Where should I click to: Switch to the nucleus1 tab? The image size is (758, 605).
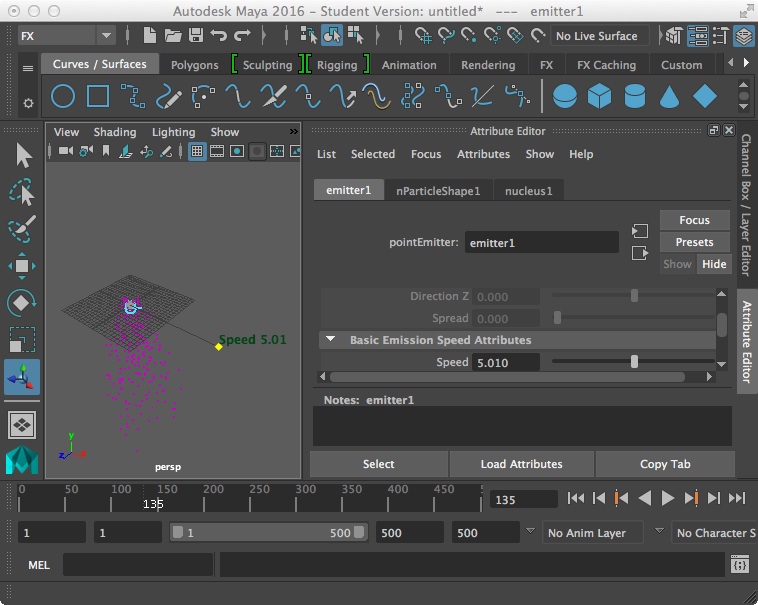pos(528,191)
